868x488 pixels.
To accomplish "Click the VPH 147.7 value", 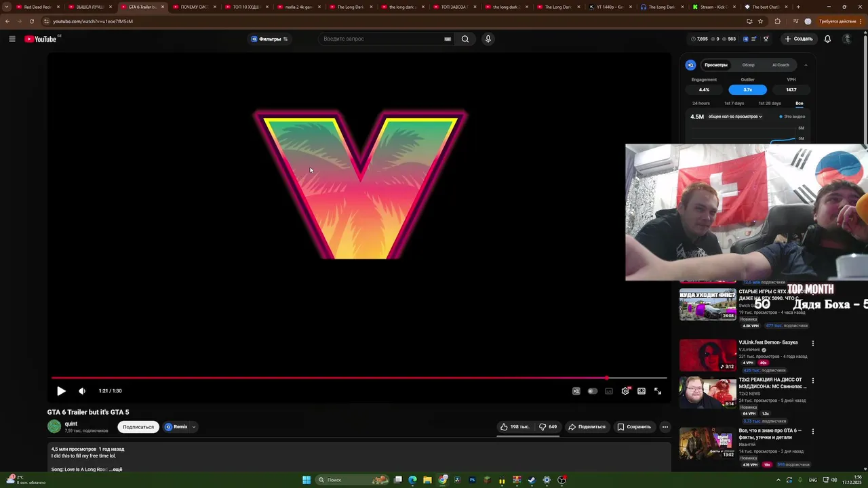I will pyautogui.click(x=791, y=89).
